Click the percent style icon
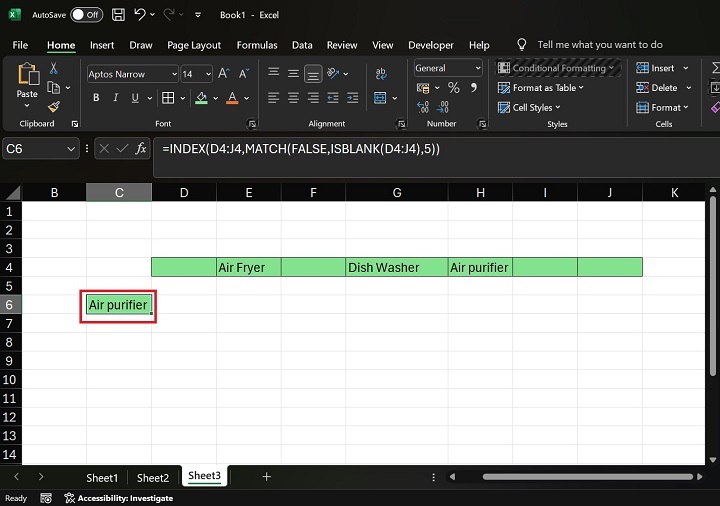Image resolution: width=720 pixels, height=506 pixels. [x=453, y=88]
